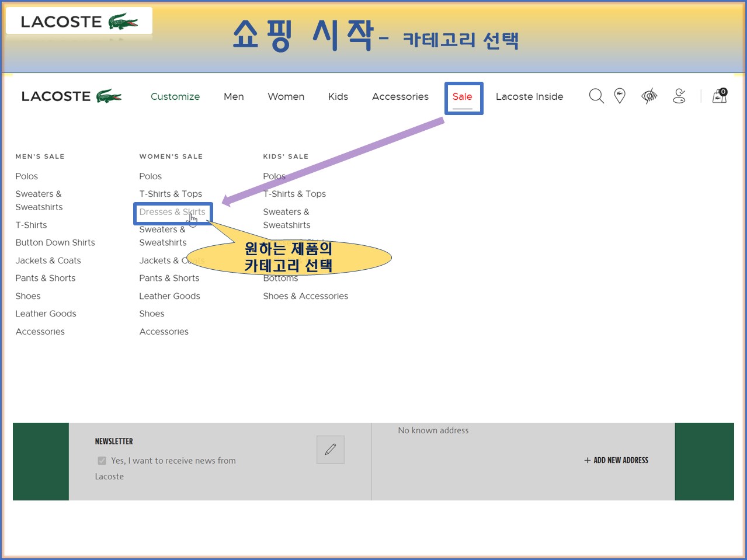The image size is (747, 560).
Task: Click the Newsletter heading
Action: coord(114,441)
